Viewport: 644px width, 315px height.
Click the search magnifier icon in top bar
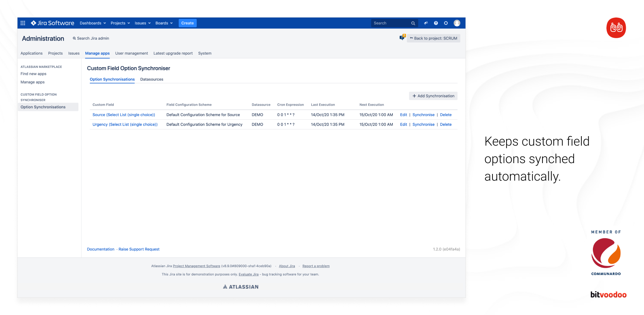(413, 23)
